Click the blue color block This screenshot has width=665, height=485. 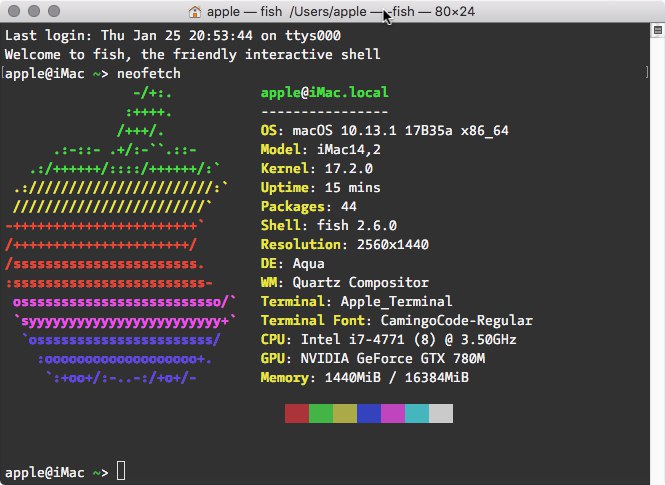click(369, 414)
